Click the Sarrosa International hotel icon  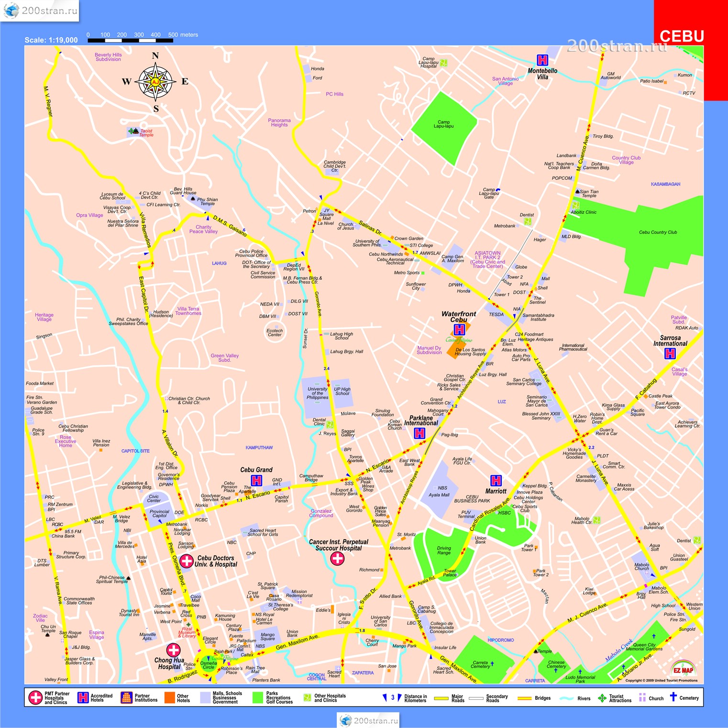(670, 353)
